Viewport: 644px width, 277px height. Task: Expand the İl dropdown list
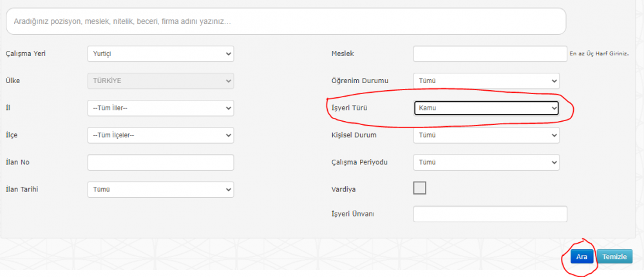tap(160, 108)
